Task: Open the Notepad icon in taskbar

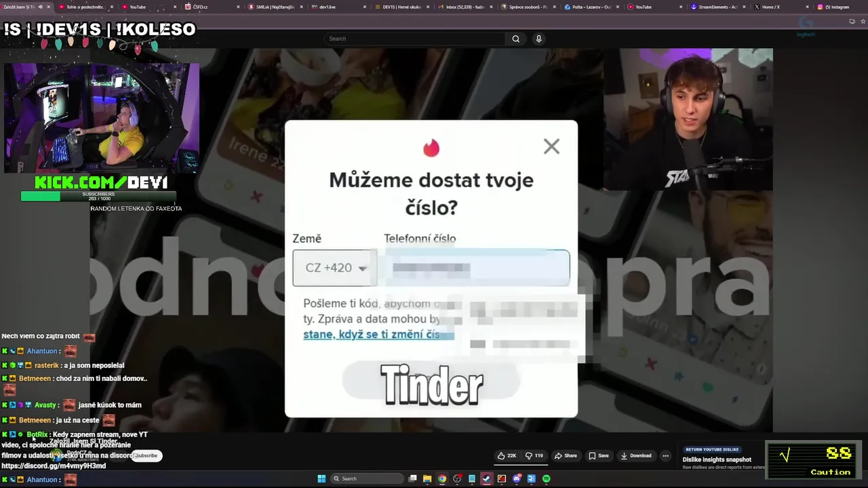Action: [472, 479]
